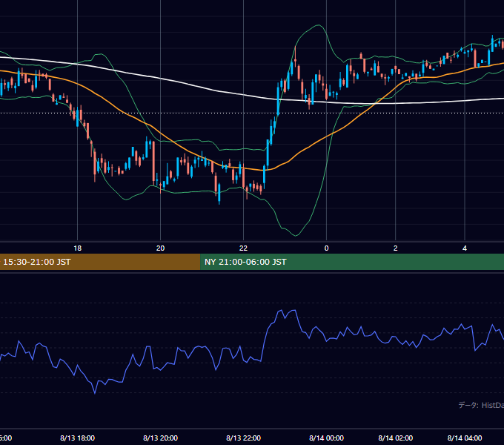Click the hour label 20 on chart axis
The height and width of the screenshot is (445, 504).
point(160,248)
